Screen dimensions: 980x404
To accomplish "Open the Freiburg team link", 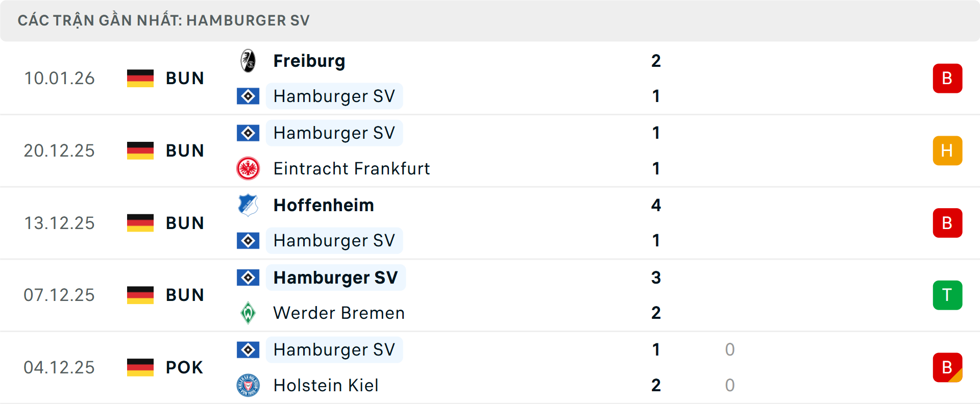I will click(309, 61).
